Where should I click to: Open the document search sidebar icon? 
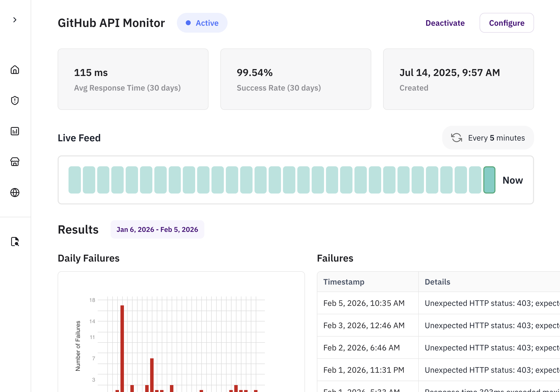pyautogui.click(x=15, y=242)
